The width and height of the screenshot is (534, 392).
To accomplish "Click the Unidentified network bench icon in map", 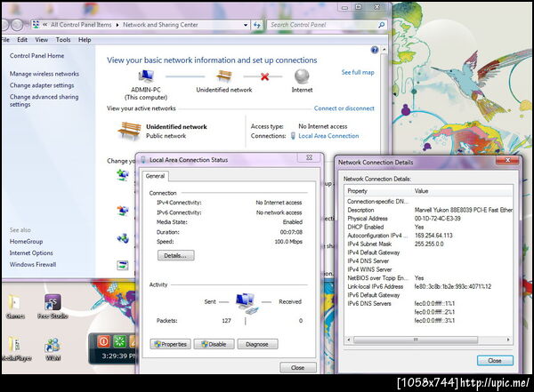I will click(x=223, y=76).
